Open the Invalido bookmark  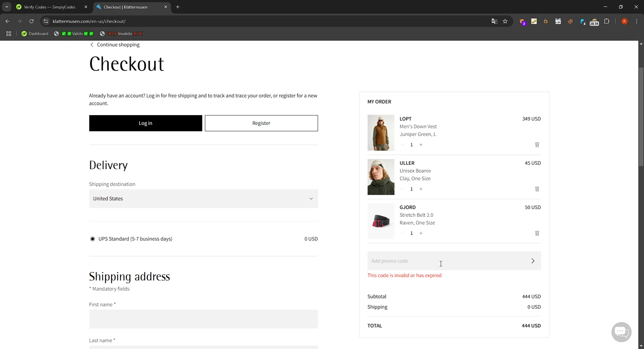pos(121,33)
